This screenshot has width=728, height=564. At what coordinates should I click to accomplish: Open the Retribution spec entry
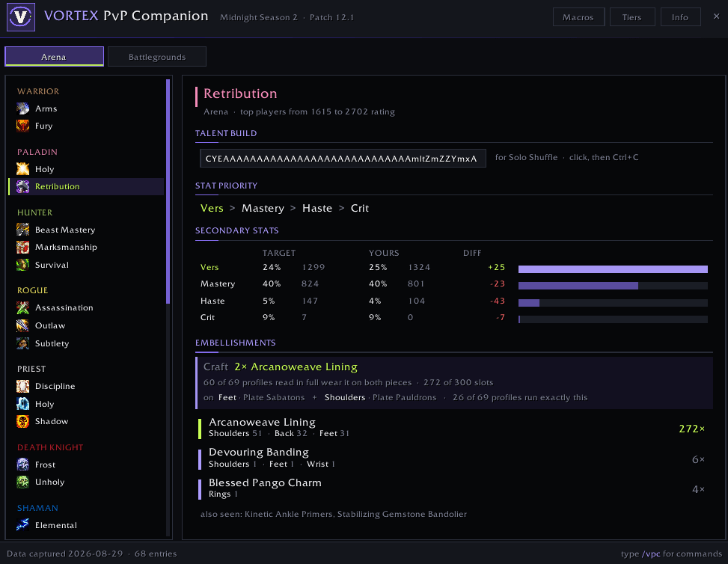point(86,186)
